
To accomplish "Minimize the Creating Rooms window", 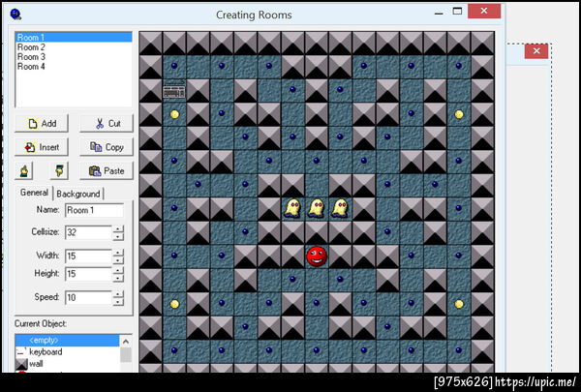I will coord(439,13).
